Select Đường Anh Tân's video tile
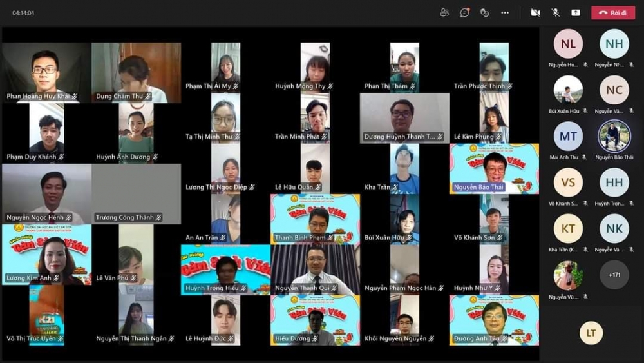Screen dimensions: 644x363 pyautogui.click(x=494, y=320)
